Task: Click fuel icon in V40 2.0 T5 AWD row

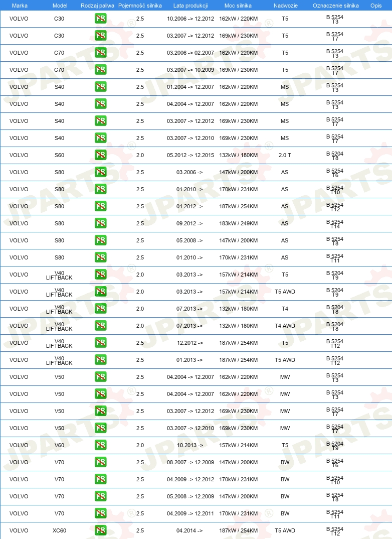Action: [101, 292]
